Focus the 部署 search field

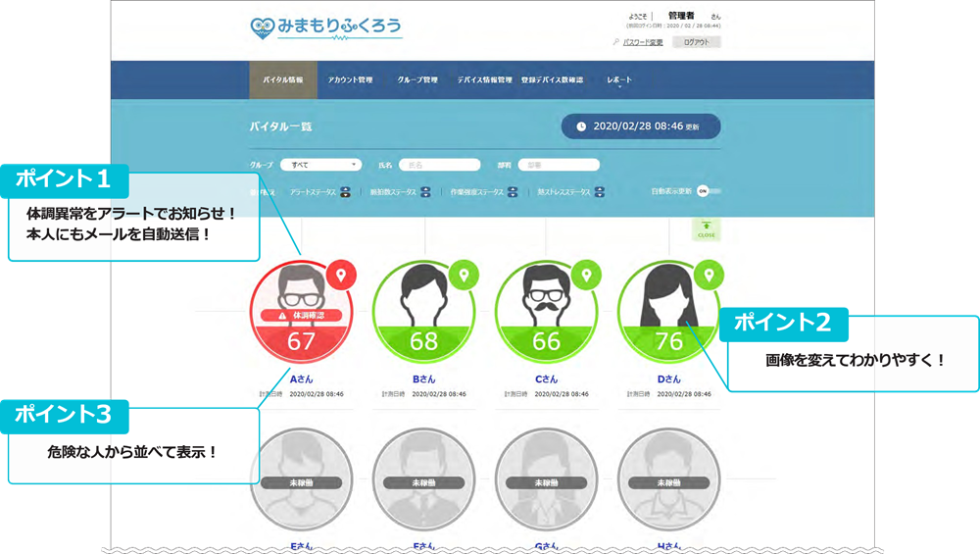[x=559, y=165]
